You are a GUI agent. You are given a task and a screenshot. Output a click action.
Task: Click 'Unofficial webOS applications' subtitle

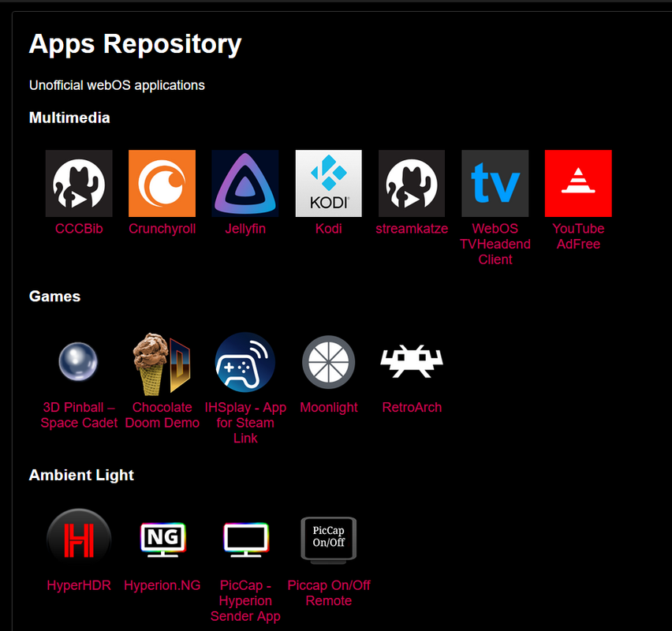pos(117,85)
